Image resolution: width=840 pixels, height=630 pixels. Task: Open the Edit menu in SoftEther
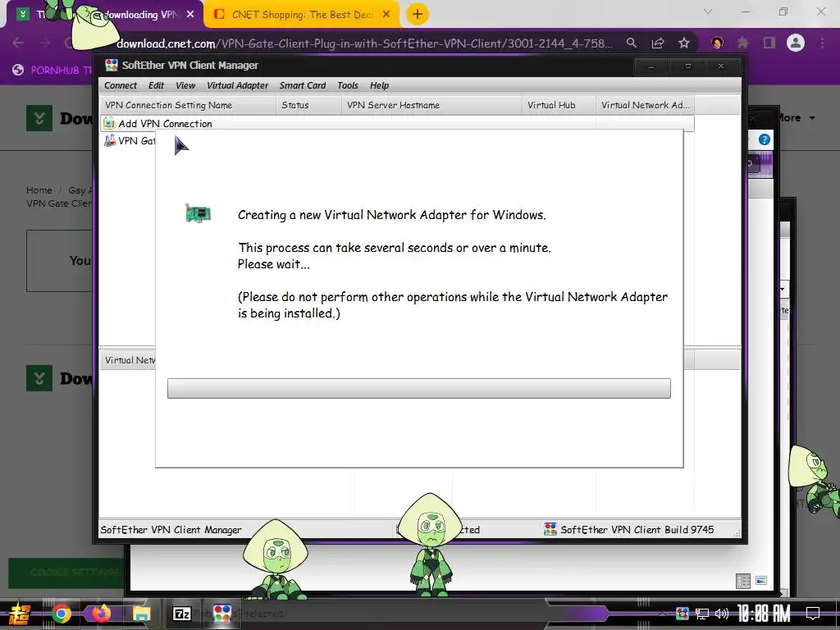(156, 85)
